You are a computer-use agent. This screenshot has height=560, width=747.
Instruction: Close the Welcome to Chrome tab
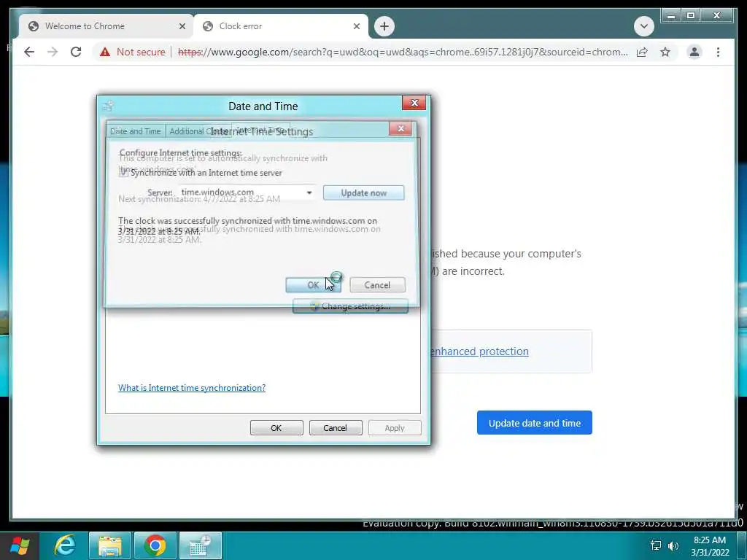pos(182,26)
